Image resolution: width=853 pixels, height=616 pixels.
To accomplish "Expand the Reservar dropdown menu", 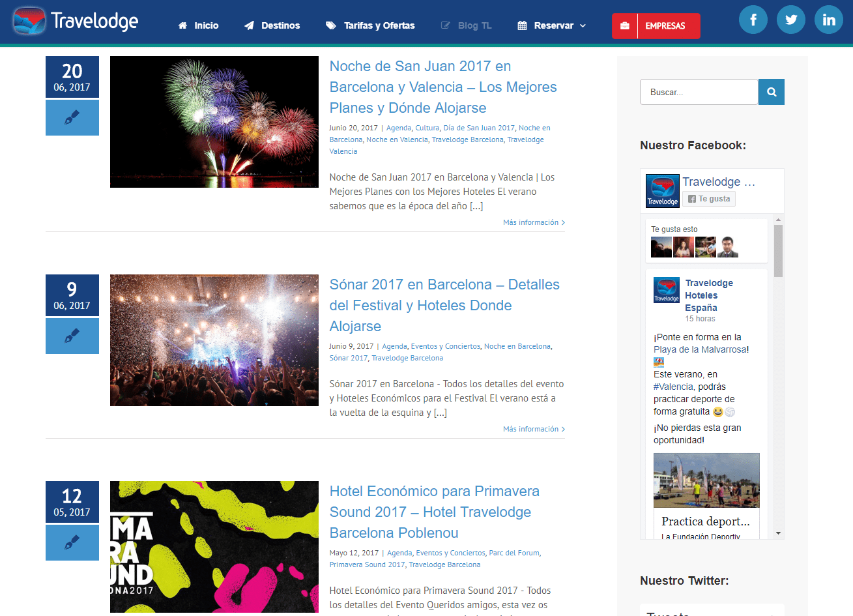I will coord(552,25).
